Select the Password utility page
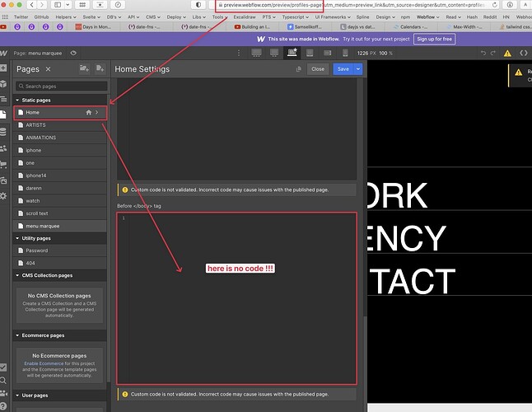This screenshot has height=412, width=532. click(x=60, y=250)
